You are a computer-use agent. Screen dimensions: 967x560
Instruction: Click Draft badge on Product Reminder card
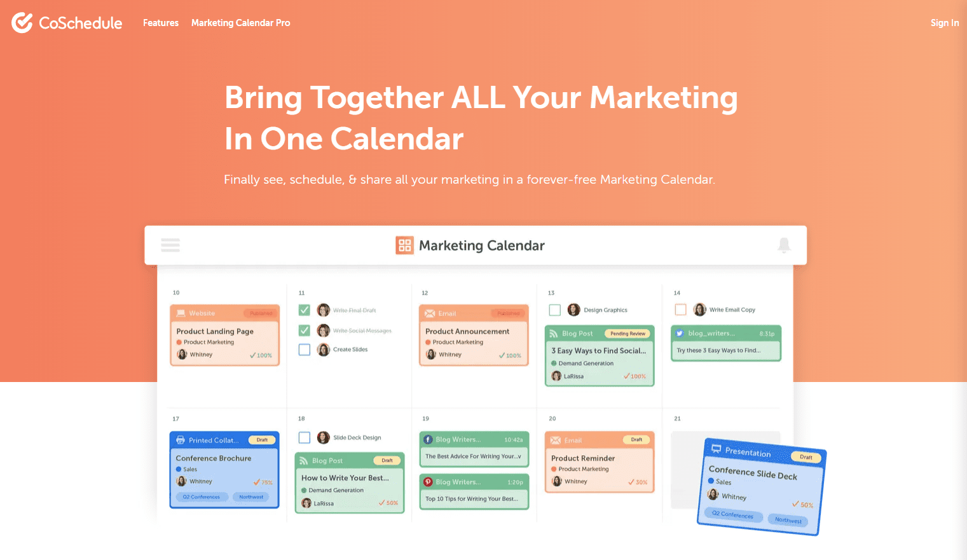(x=636, y=440)
